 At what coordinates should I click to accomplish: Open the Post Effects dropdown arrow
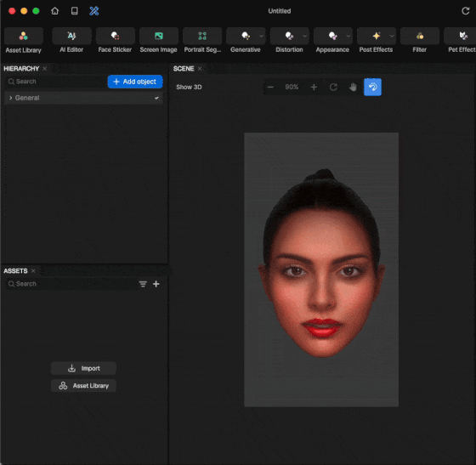click(392, 36)
